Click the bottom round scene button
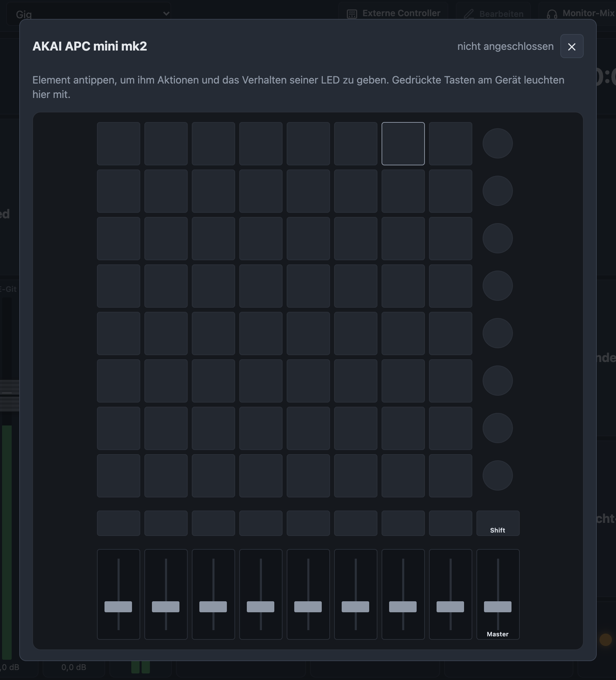The height and width of the screenshot is (680, 616). (x=498, y=475)
